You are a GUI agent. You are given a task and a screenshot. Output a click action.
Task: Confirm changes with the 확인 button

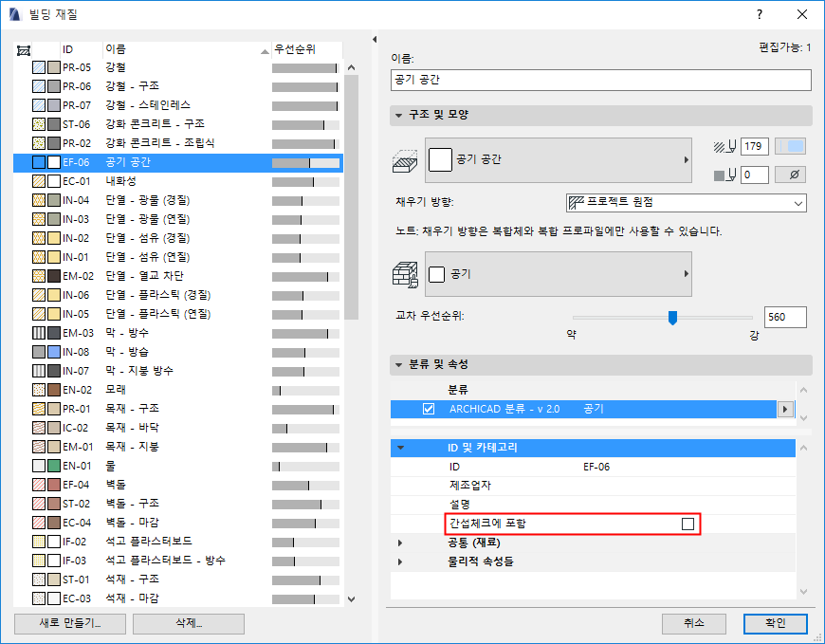click(775, 624)
